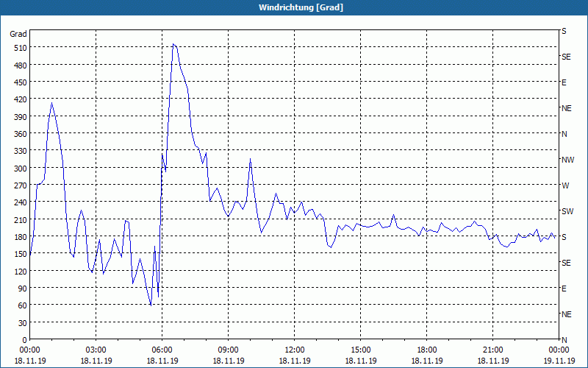The width and height of the screenshot is (588, 368).
Task: Select the 15:00 time axis label
Action: 360,350
